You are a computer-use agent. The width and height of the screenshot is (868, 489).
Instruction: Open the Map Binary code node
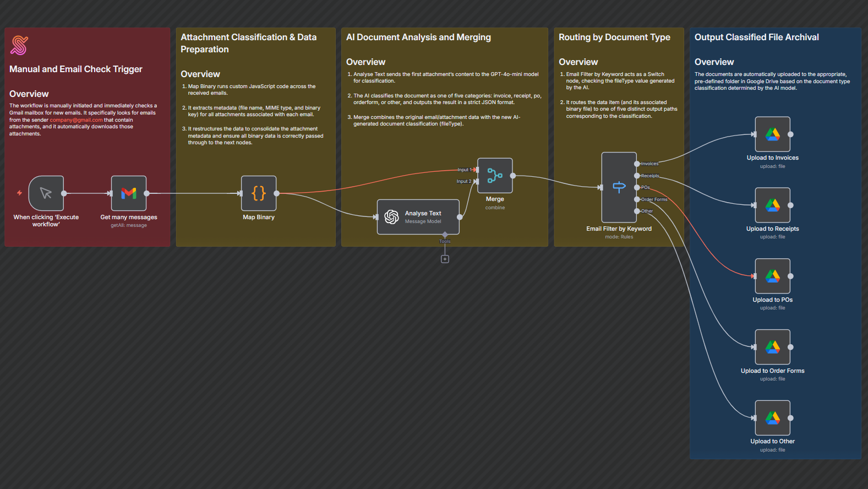pyautogui.click(x=259, y=193)
